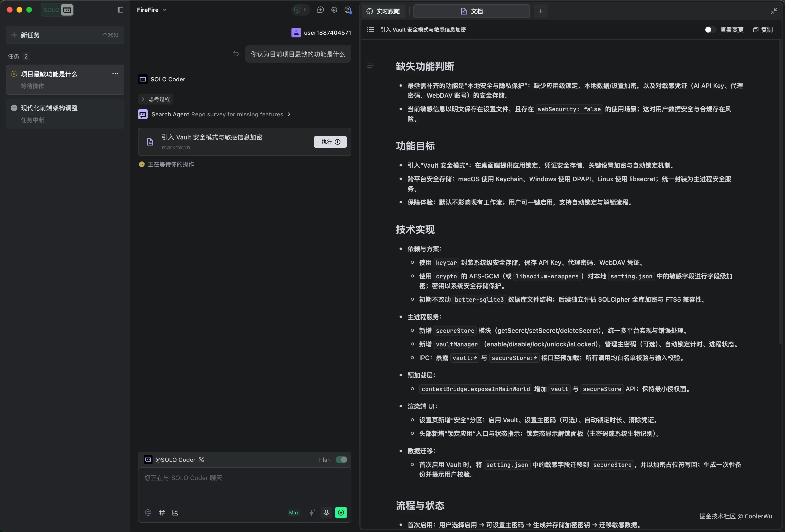Image resolution: width=785 pixels, height=532 pixels.
Task: Click the voice input microphone icon
Action: (x=326, y=512)
